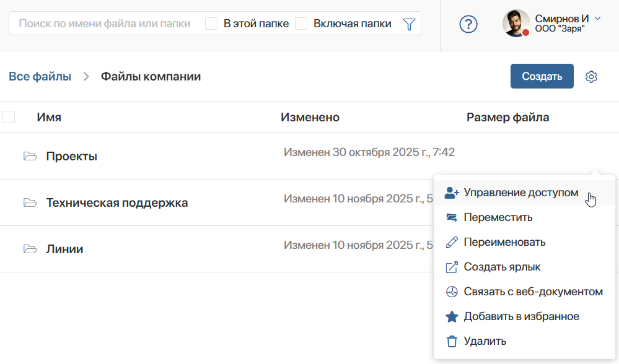Choose Добавить в избранное menu entry
Screen dimensions: 619x364
click(x=524, y=317)
